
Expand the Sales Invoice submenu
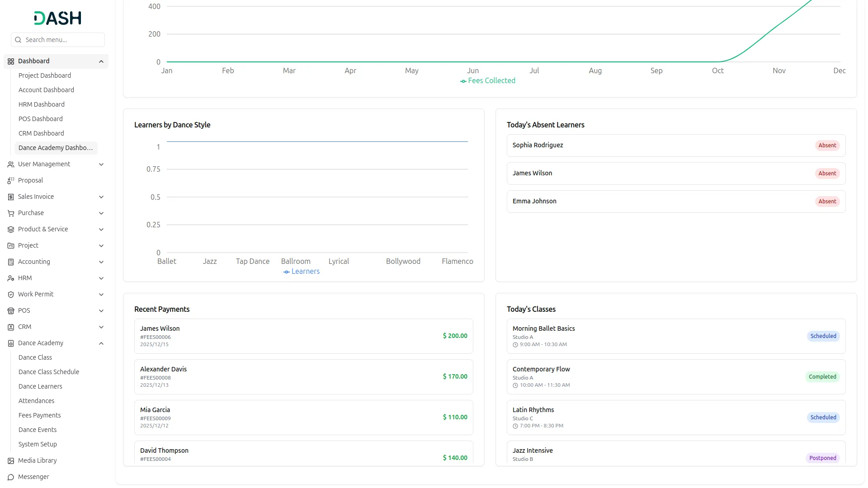101,197
